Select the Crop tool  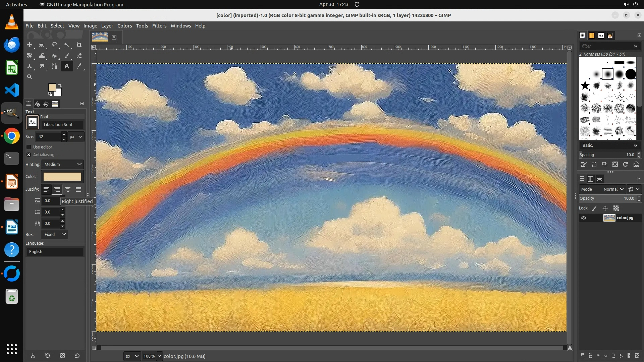(79, 45)
